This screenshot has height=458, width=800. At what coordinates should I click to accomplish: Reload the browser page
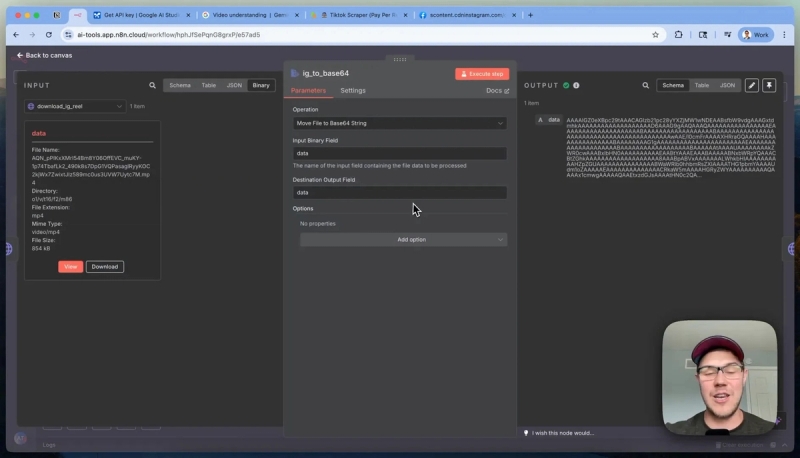(48, 35)
